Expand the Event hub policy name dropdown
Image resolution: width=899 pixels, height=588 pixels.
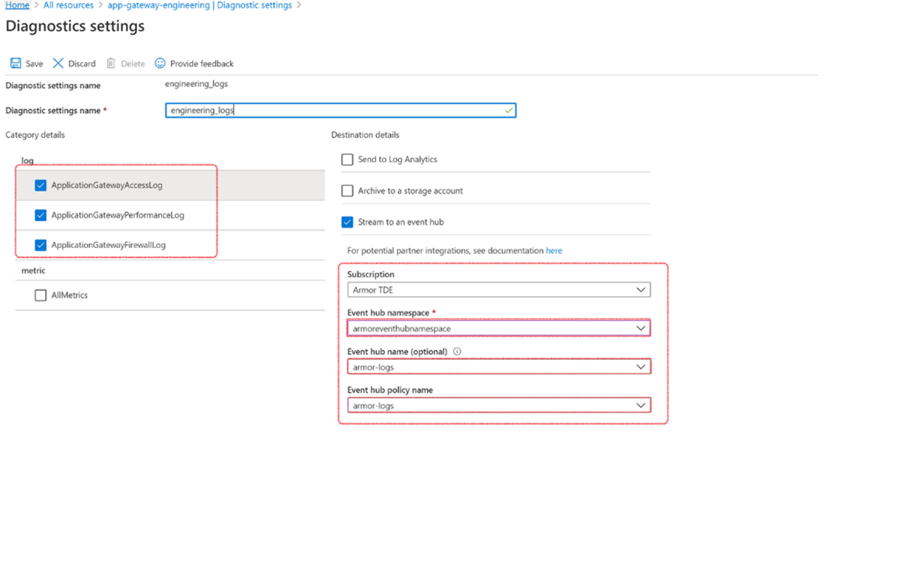click(x=498, y=406)
